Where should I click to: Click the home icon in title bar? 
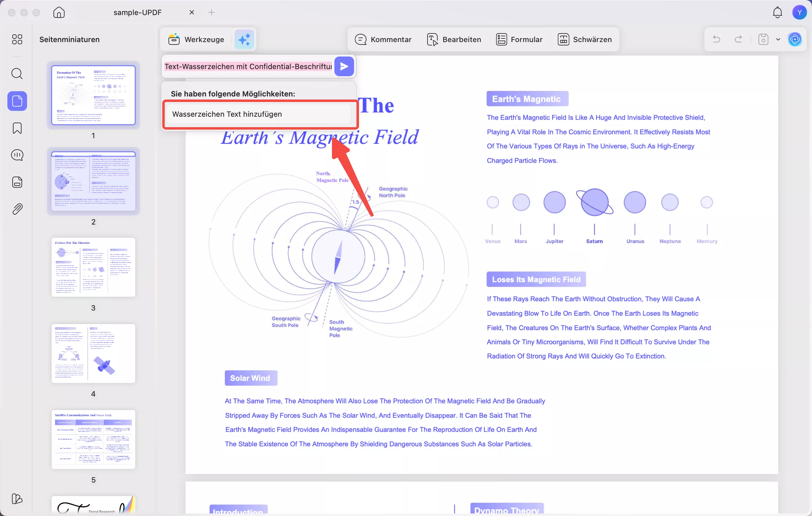pyautogui.click(x=59, y=13)
